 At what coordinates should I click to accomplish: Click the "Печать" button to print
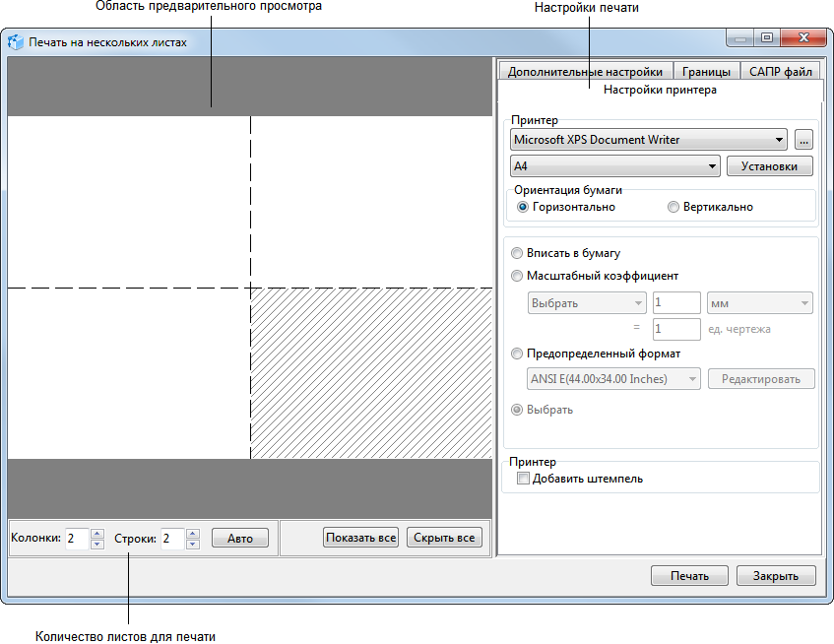(x=689, y=575)
